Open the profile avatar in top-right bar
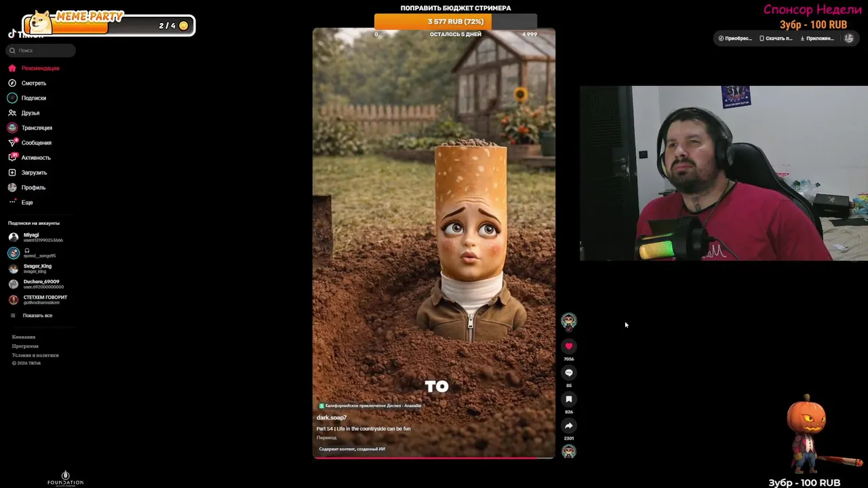The width and height of the screenshot is (868, 488). (x=848, y=39)
